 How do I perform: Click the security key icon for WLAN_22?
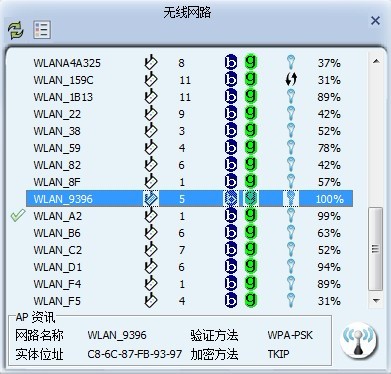291,113
